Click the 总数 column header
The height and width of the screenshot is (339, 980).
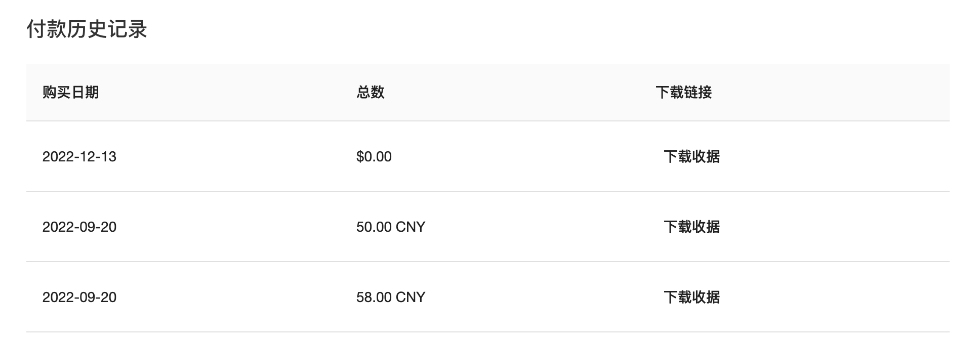(370, 93)
